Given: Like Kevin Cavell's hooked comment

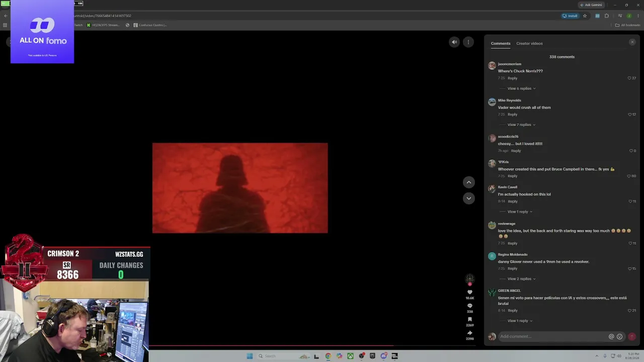Looking at the screenshot, I should pos(630,201).
